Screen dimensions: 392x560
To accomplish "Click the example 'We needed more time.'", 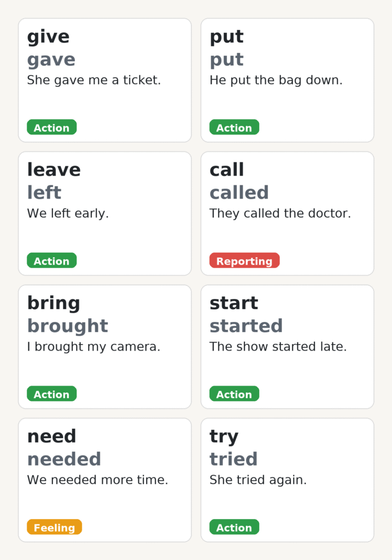I will click(x=97, y=480).
